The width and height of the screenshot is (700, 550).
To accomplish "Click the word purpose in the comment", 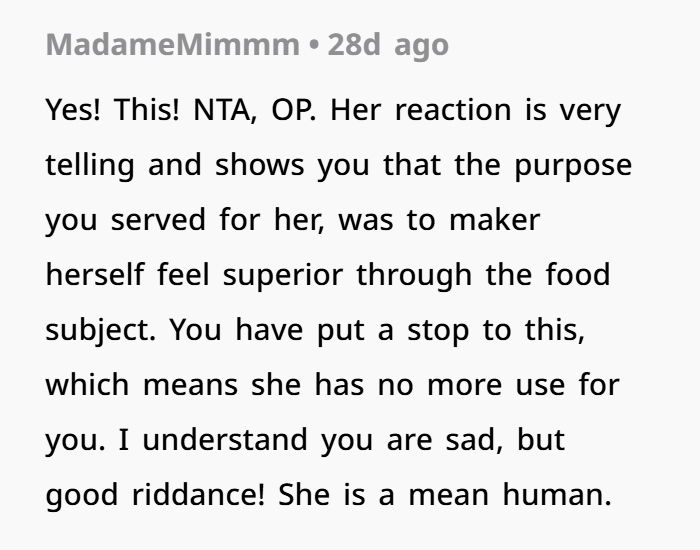I will coord(573,166).
